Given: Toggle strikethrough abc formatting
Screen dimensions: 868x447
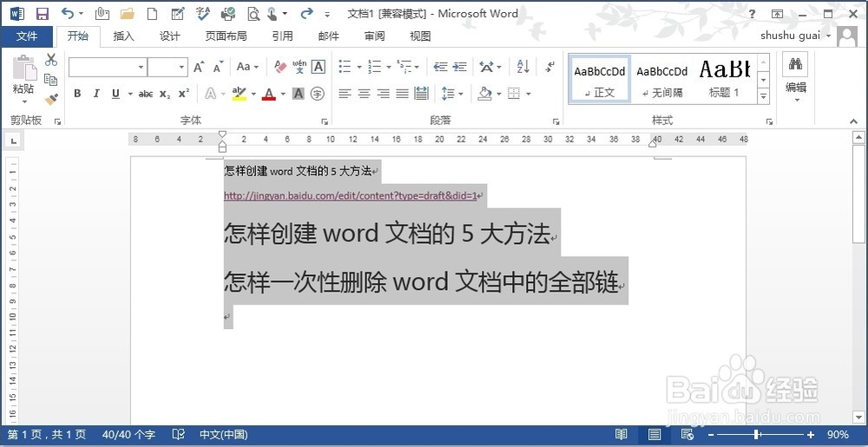Looking at the screenshot, I should pos(146,94).
